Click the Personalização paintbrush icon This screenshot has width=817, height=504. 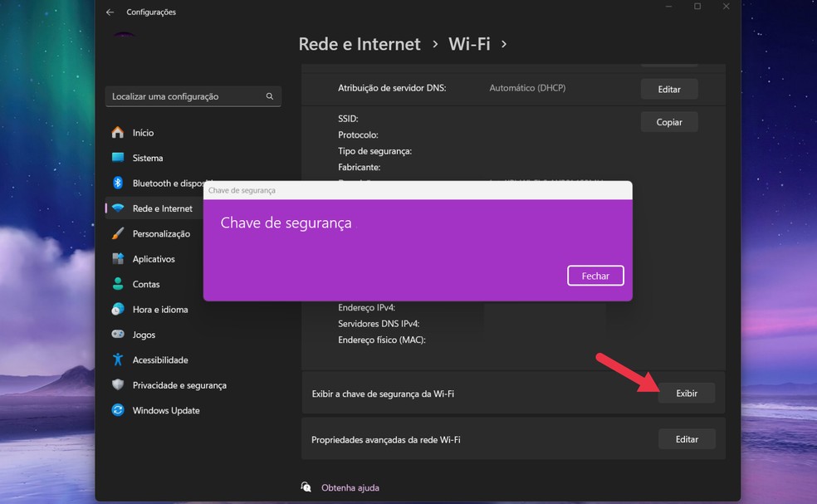[118, 233]
